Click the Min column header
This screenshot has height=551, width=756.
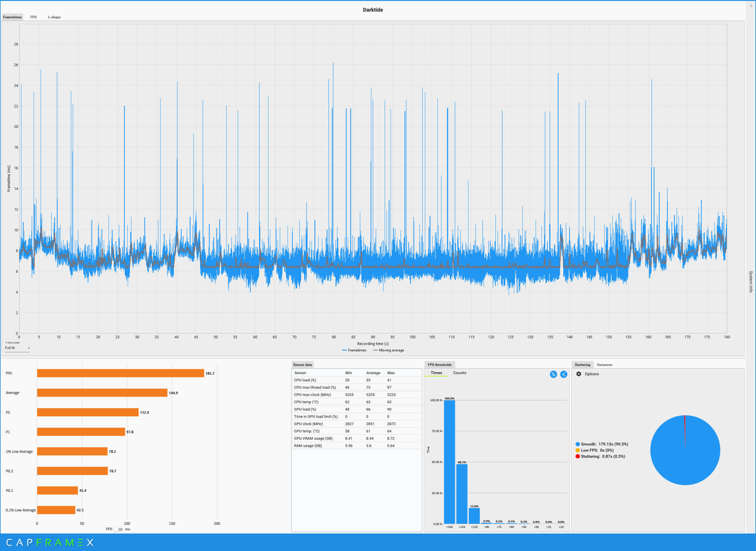pos(348,373)
